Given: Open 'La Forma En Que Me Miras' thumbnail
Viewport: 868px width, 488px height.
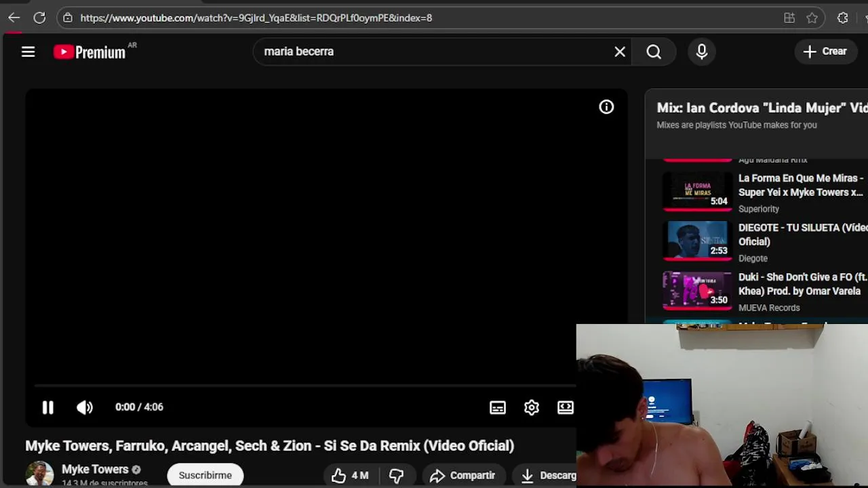Looking at the screenshot, I should (x=697, y=192).
